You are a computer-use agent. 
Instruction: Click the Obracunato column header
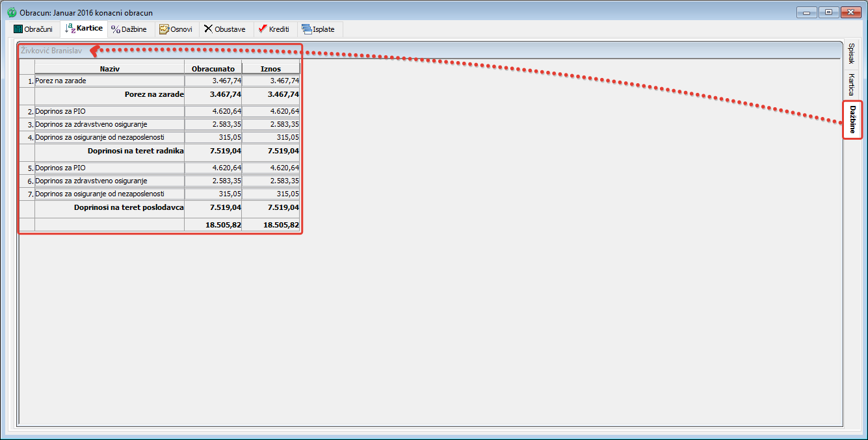[x=213, y=68]
